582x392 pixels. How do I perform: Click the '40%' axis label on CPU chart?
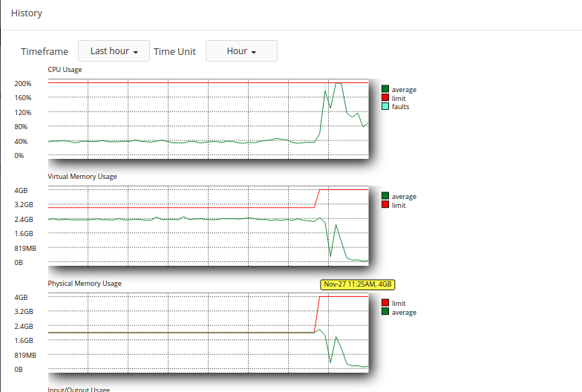point(21,141)
